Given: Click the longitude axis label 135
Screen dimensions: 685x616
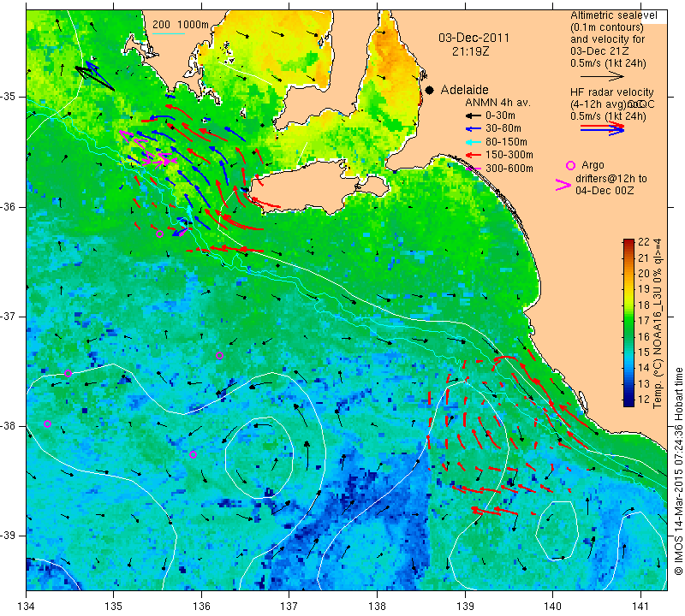Looking at the screenshot, I should pyautogui.click(x=114, y=606).
